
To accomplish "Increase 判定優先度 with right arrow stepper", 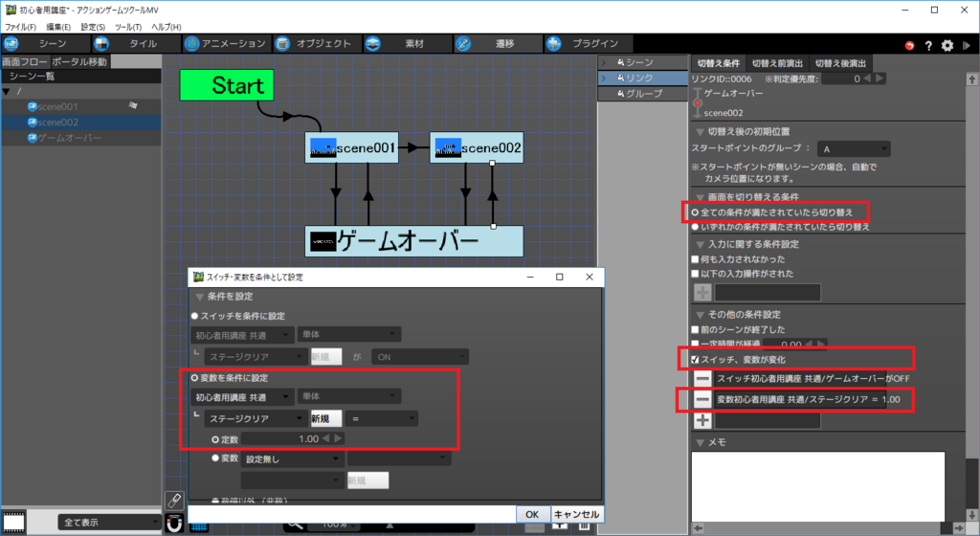I will [880, 78].
